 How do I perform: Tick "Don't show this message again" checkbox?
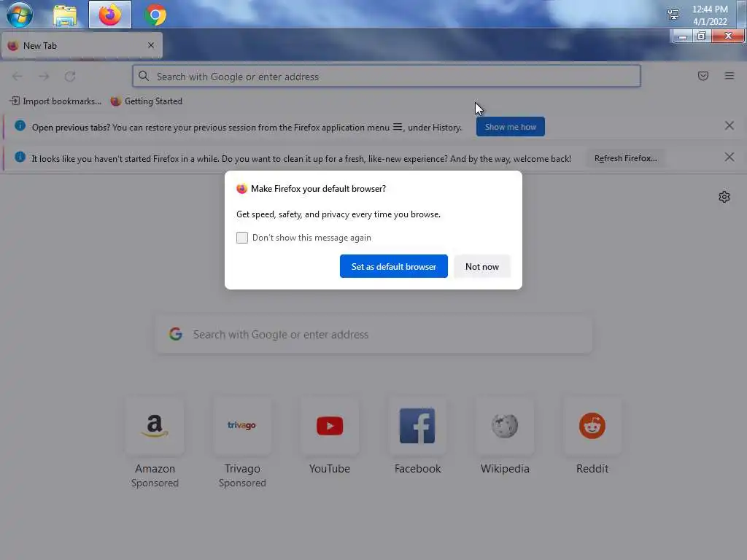pos(242,238)
